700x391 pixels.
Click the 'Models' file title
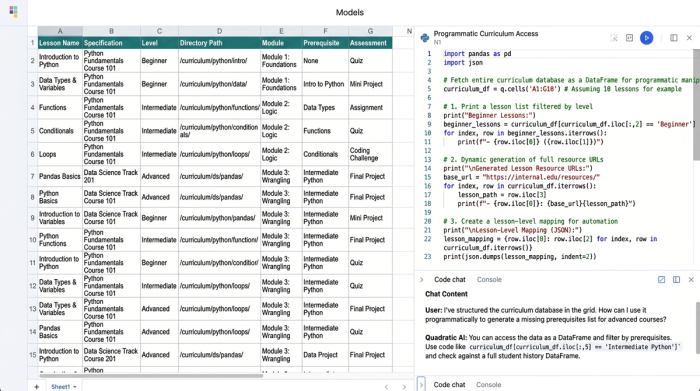pos(350,12)
